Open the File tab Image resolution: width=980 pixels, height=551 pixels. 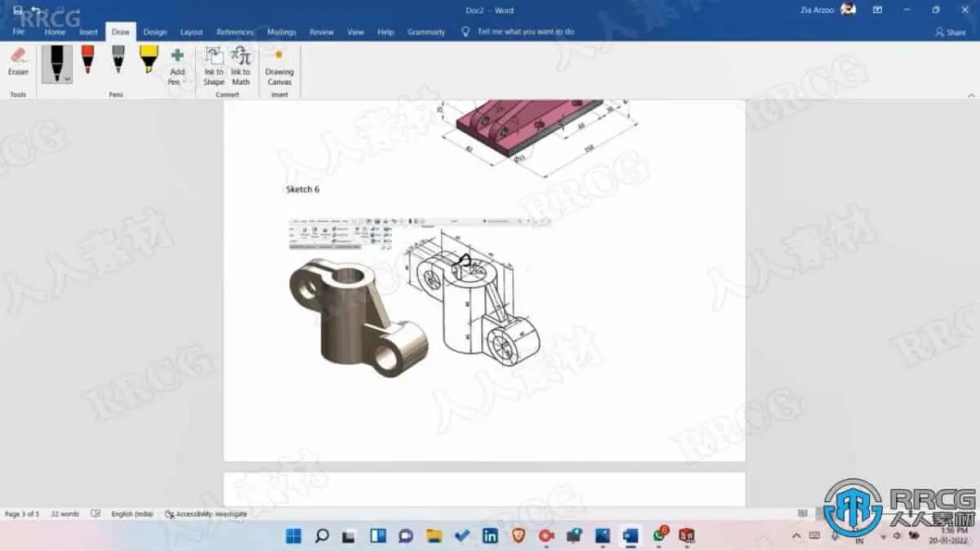(x=19, y=32)
